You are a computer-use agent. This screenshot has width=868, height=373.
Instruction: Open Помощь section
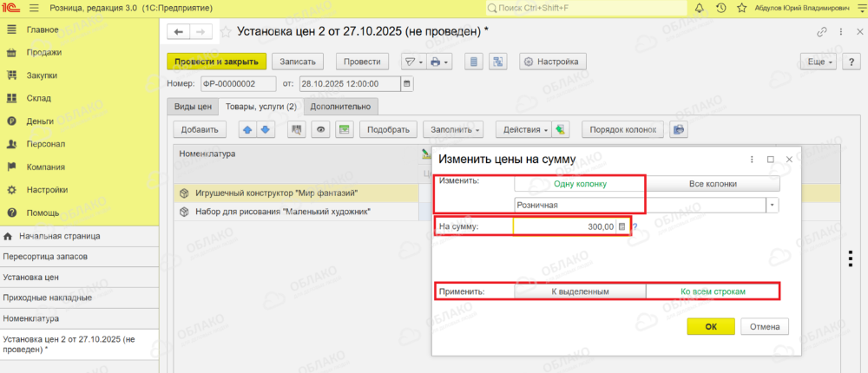pyautogui.click(x=43, y=213)
